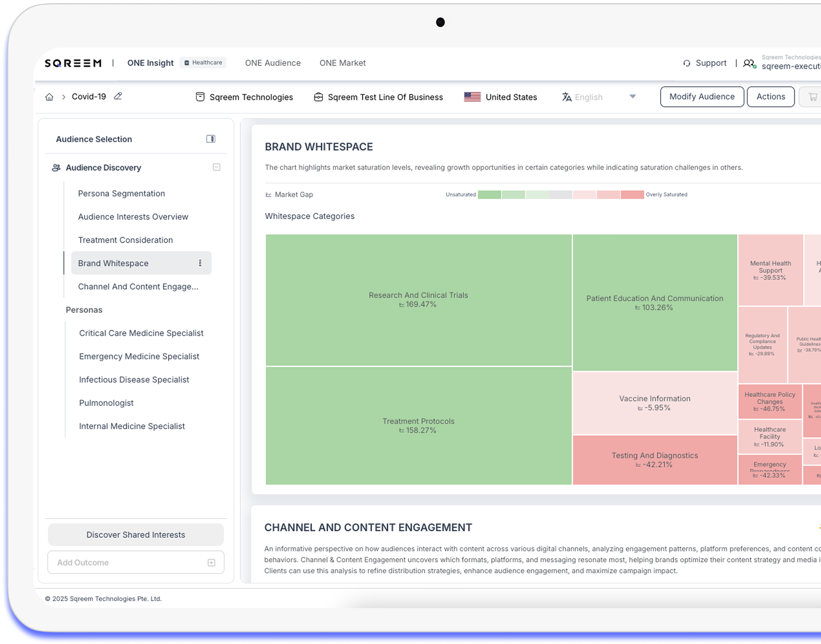Click the plus icon in Add Outcome
The width and height of the screenshot is (821, 644).
211,562
